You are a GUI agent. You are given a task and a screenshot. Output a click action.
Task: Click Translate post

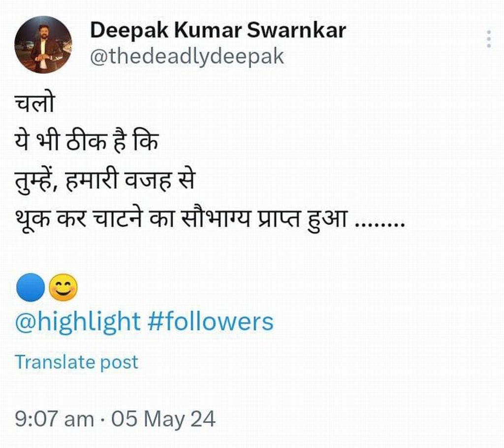point(76,362)
